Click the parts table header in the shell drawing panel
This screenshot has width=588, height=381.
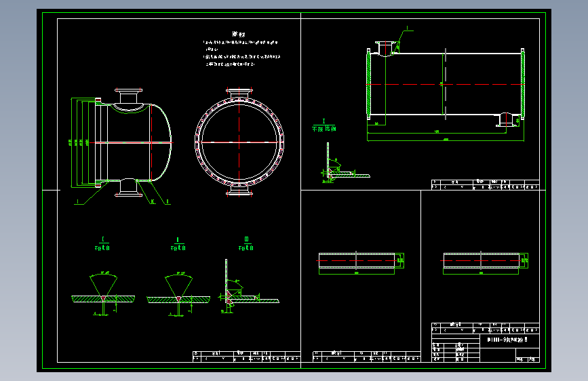[485, 184]
